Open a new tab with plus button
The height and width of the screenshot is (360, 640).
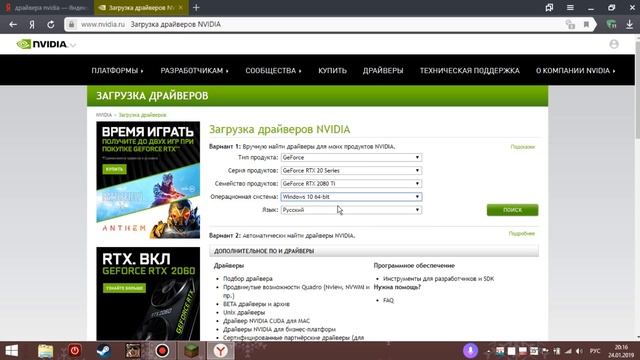tap(196, 7)
